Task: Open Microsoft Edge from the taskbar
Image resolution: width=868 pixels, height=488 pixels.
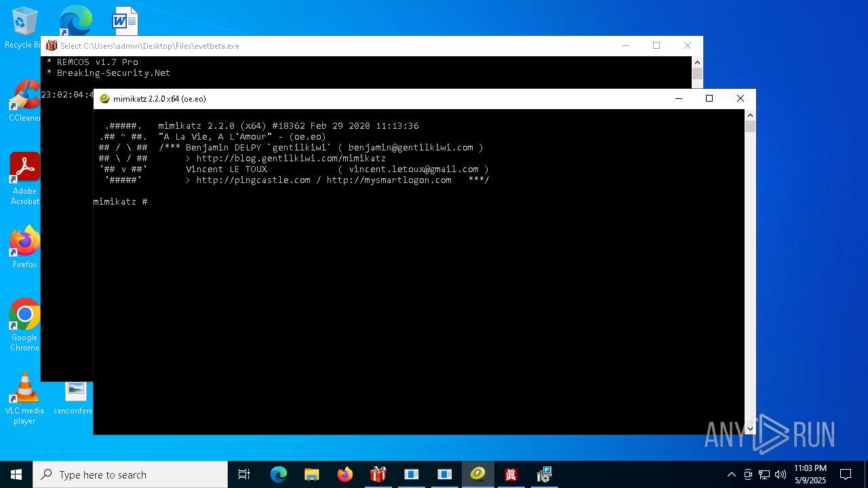Action: click(x=279, y=474)
